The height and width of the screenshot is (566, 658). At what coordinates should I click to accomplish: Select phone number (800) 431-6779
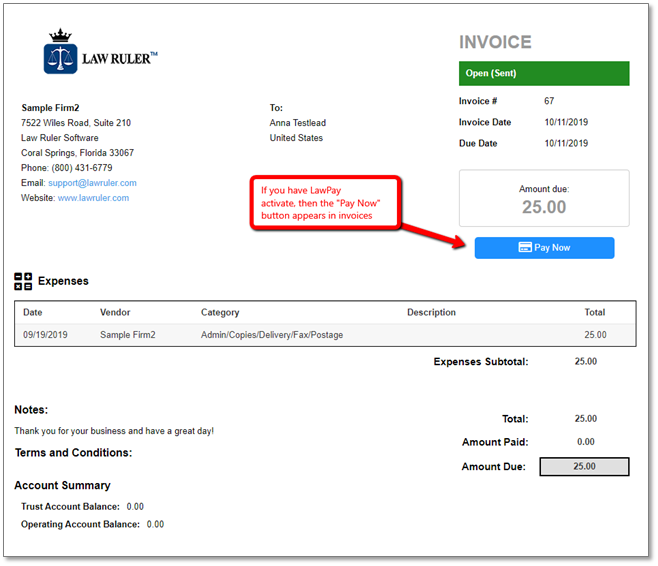(x=82, y=168)
